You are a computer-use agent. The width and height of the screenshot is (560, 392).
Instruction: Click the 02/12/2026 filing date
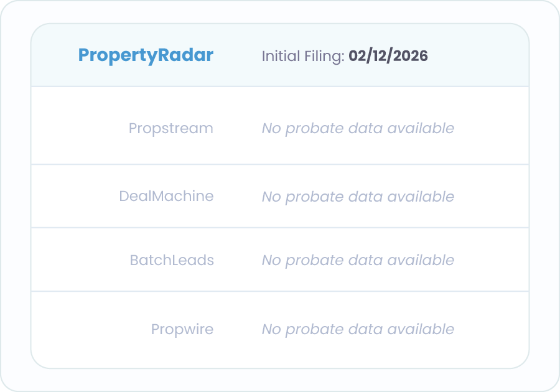coord(388,56)
